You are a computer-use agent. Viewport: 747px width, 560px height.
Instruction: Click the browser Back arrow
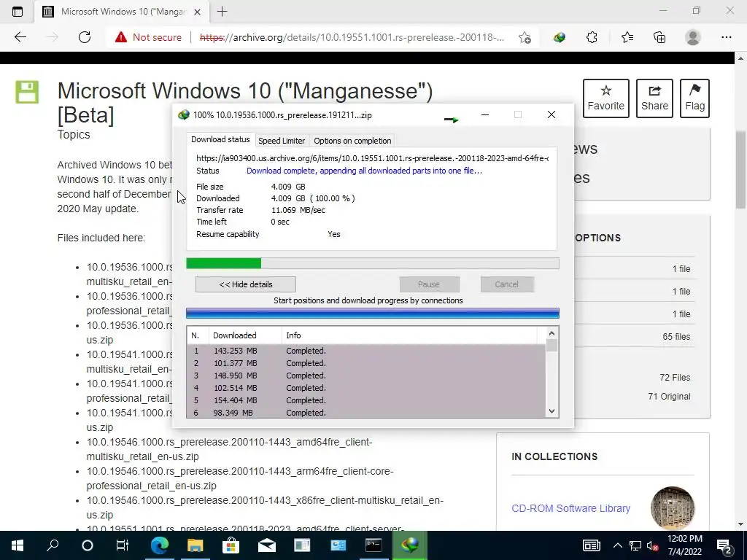[20, 37]
